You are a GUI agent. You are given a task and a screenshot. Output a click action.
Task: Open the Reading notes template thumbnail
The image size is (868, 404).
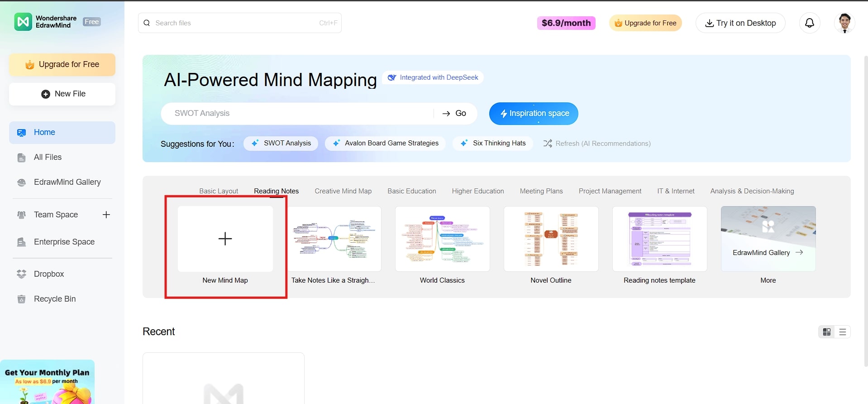[x=659, y=239]
